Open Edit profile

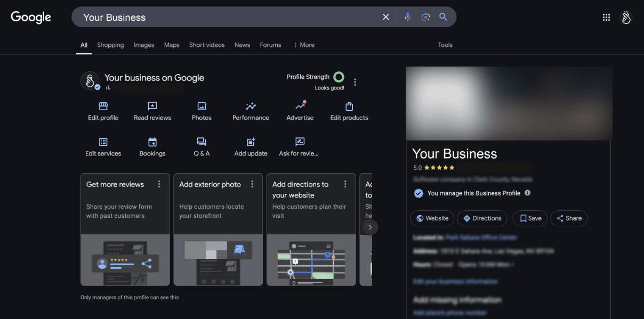pyautogui.click(x=103, y=111)
